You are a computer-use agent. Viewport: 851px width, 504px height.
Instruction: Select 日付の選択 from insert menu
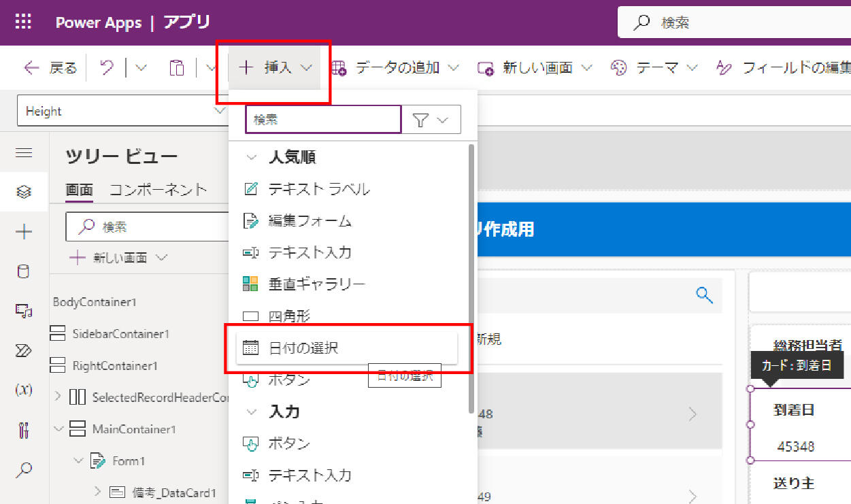pos(303,348)
